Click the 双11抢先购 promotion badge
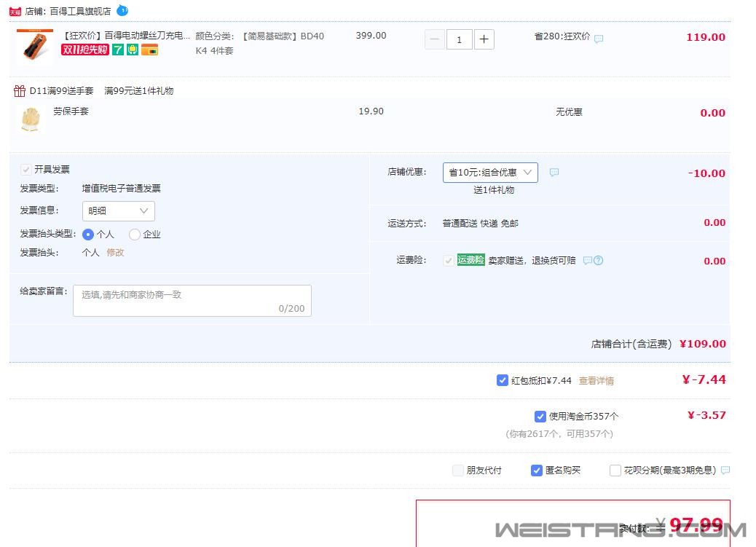The height and width of the screenshot is (547, 756). pos(85,50)
